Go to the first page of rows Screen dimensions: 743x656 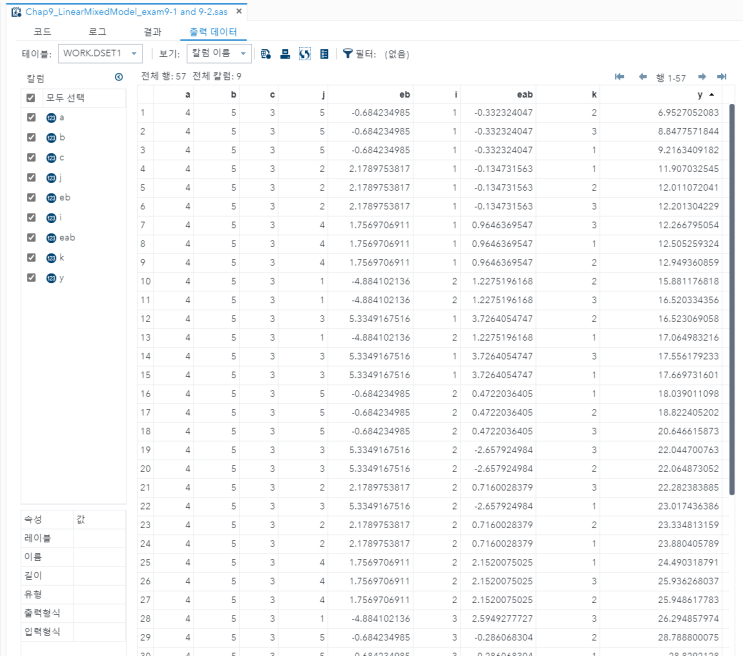(620, 77)
